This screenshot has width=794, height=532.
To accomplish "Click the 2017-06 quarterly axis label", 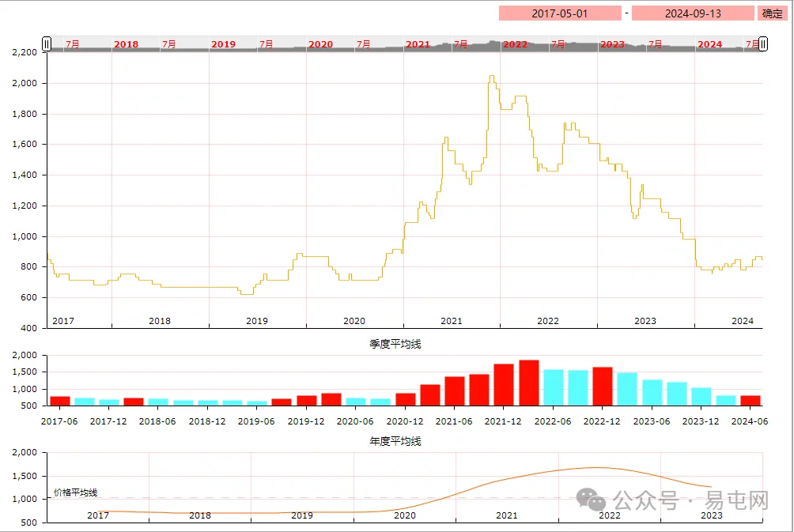I will tap(59, 421).
